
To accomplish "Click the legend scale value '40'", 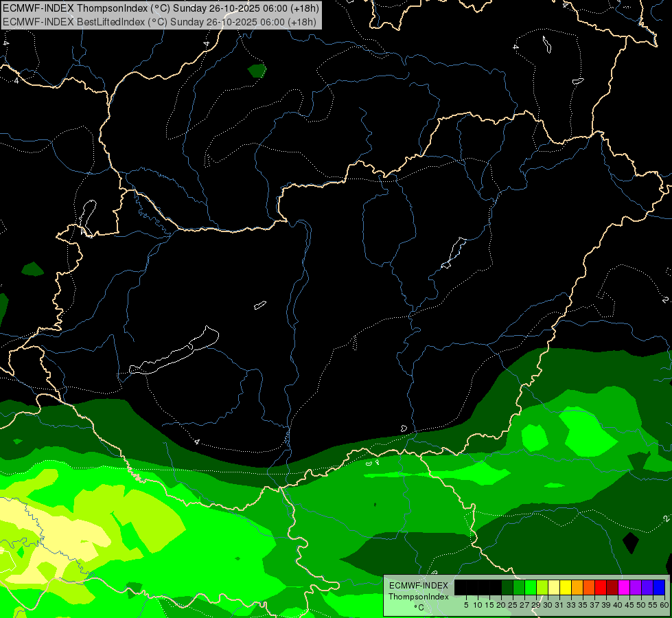I will [x=618, y=605].
